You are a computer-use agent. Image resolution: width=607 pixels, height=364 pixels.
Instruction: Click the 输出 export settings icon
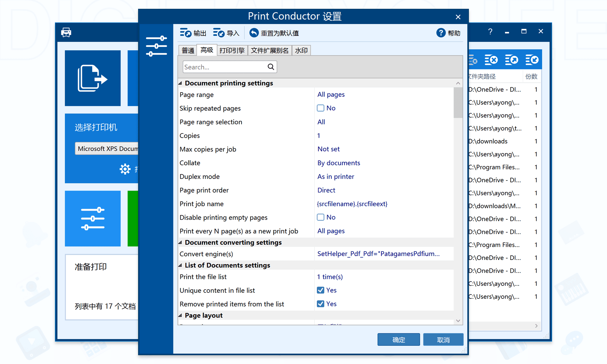[x=185, y=33]
